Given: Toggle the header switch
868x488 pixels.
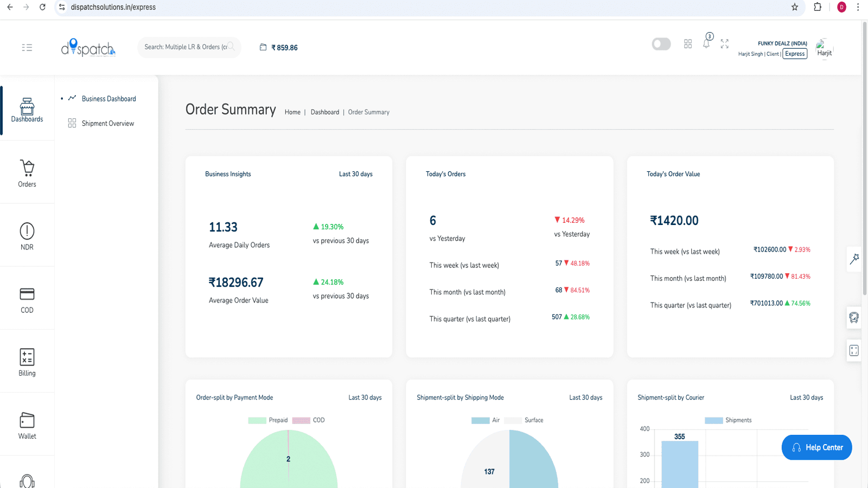Looking at the screenshot, I should pos(661,44).
